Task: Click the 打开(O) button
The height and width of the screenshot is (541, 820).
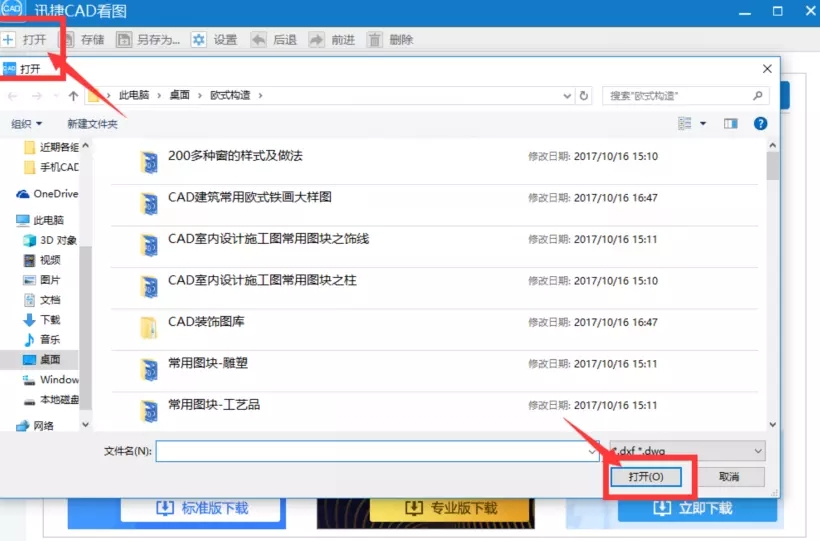Action: [x=646, y=477]
